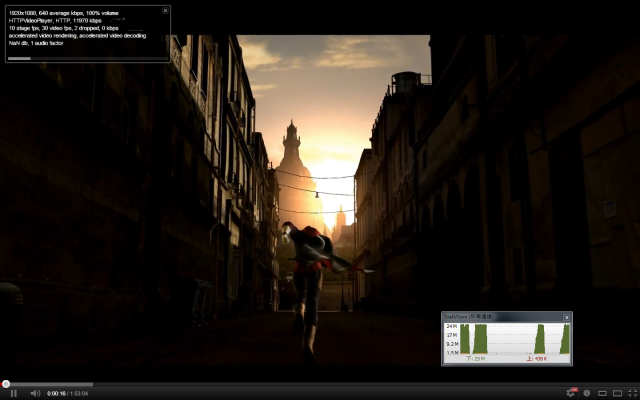Click the 'accelerated video rendering' stats line

pyautogui.click(x=77, y=36)
